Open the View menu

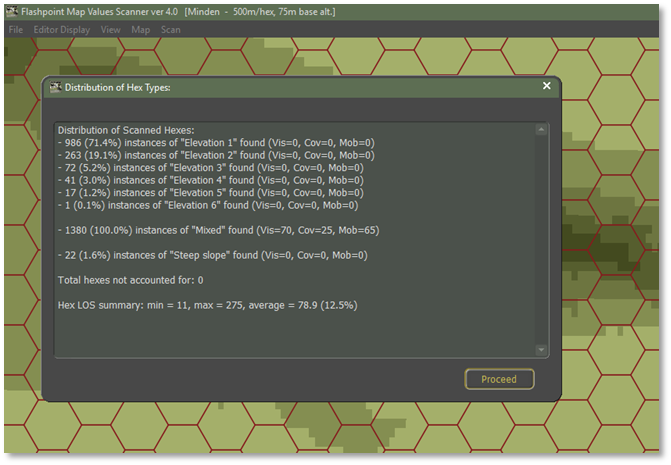[110, 30]
